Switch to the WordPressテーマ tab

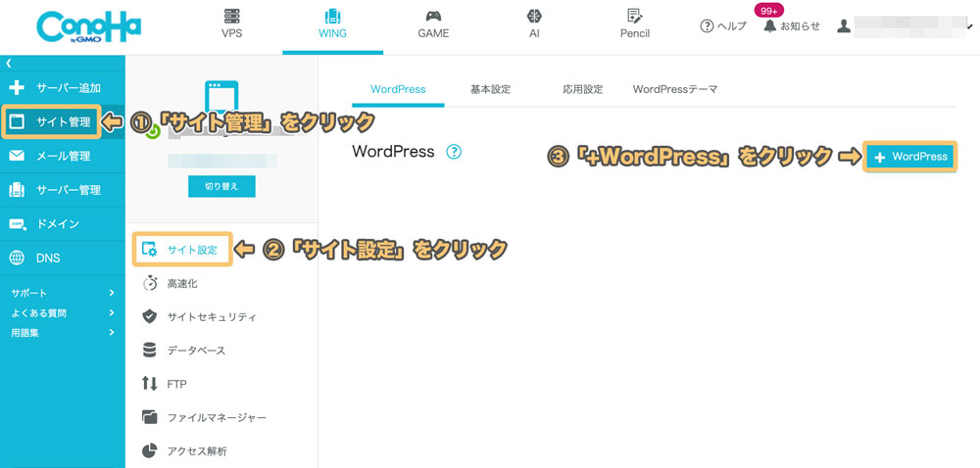click(x=675, y=89)
